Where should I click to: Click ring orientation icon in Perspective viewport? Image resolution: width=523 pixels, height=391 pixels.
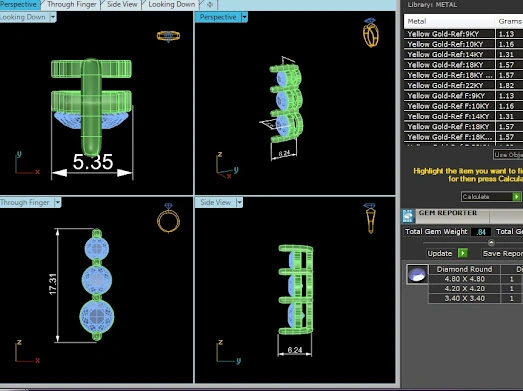point(371,32)
